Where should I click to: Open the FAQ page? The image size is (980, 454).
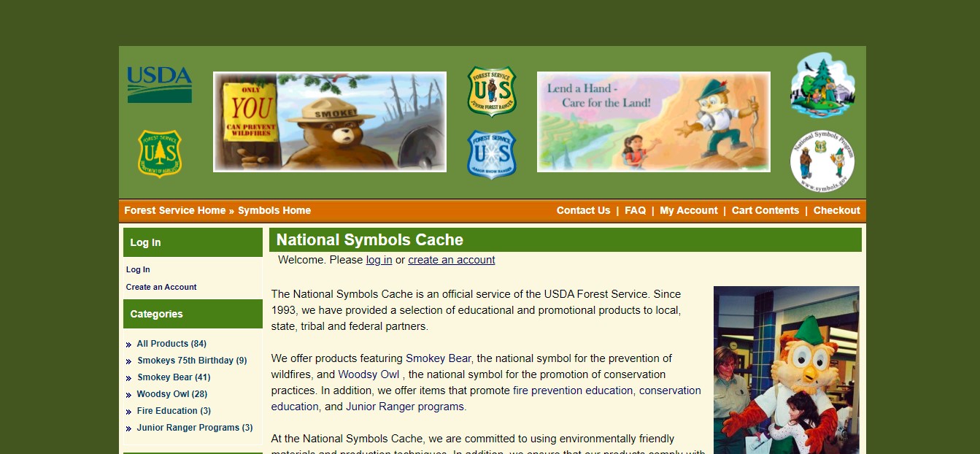coord(635,210)
